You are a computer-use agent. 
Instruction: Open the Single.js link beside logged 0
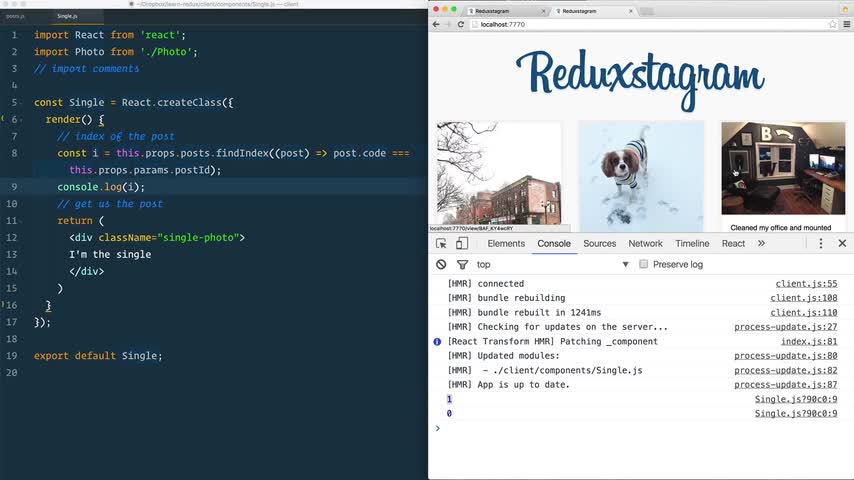tap(796, 414)
